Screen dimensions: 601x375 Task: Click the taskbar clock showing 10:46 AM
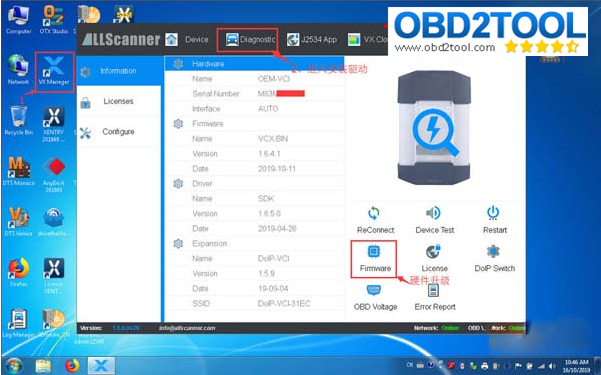coord(576,366)
